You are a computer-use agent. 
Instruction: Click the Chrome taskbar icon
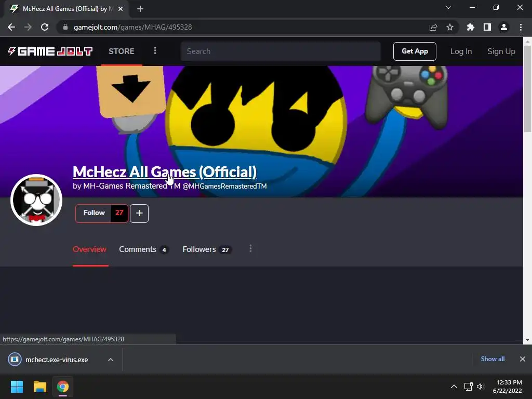coord(63,387)
